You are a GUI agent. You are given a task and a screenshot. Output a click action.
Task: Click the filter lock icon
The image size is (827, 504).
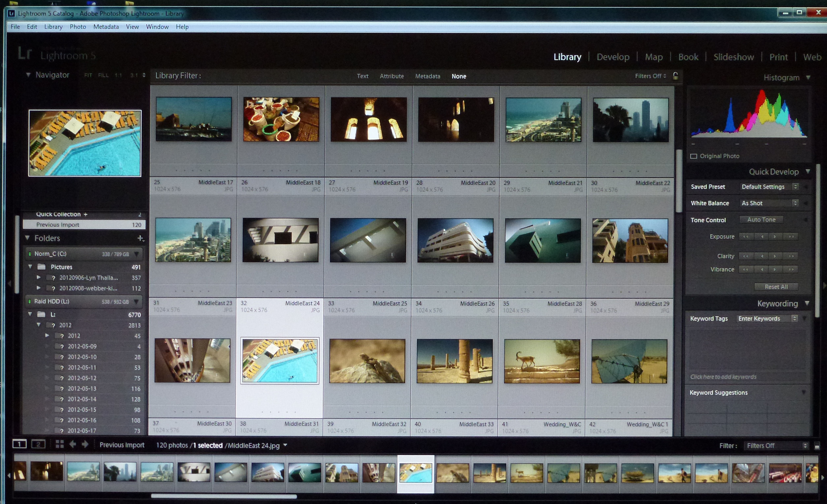[675, 76]
